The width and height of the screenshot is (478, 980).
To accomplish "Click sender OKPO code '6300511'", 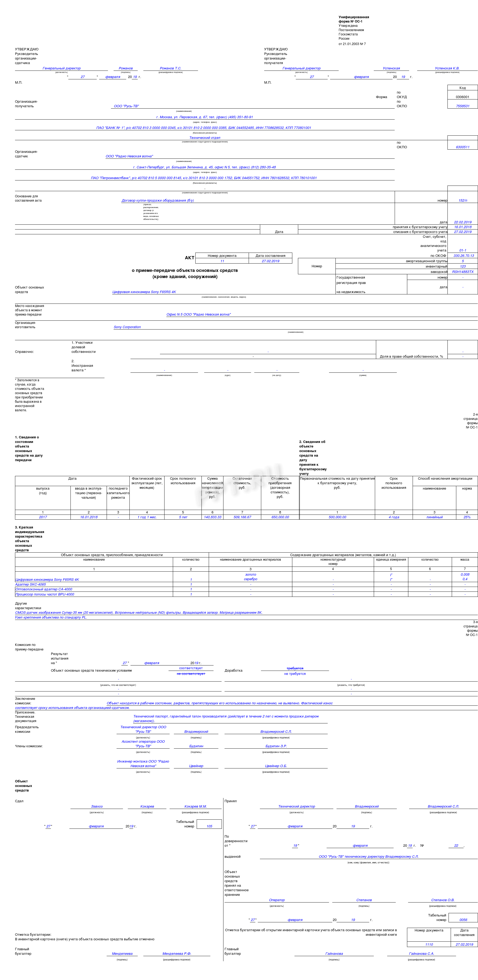I will pyautogui.click(x=462, y=147).
